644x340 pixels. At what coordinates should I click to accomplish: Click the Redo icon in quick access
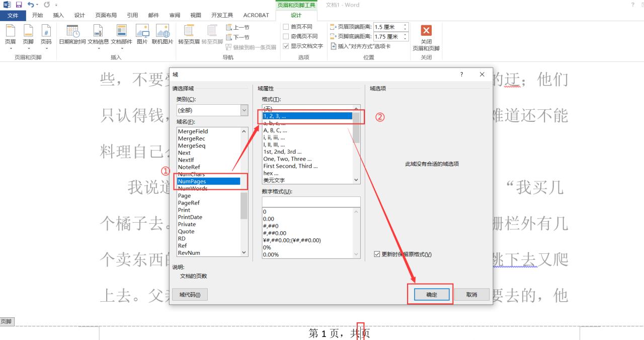point(46,5)
